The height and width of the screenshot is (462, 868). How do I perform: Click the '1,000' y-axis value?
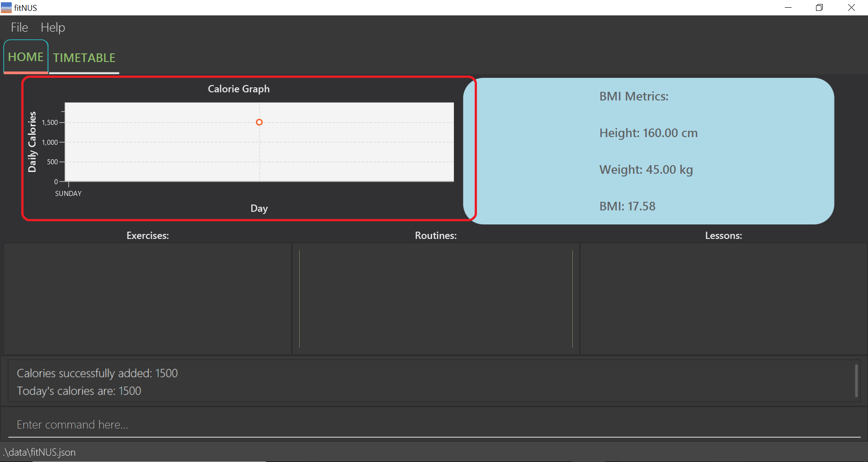pyautogui.click(x=50, y=143)
